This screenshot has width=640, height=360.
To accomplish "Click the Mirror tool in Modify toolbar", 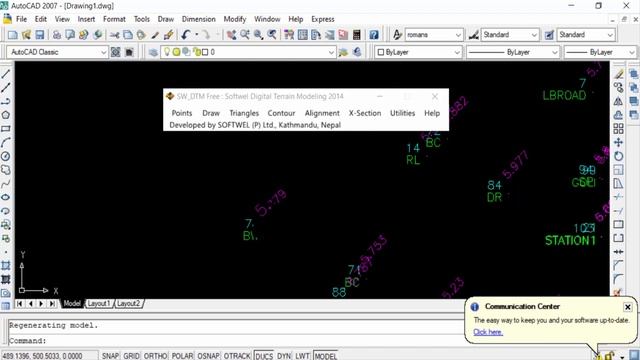I will click(x=619, y=101).
